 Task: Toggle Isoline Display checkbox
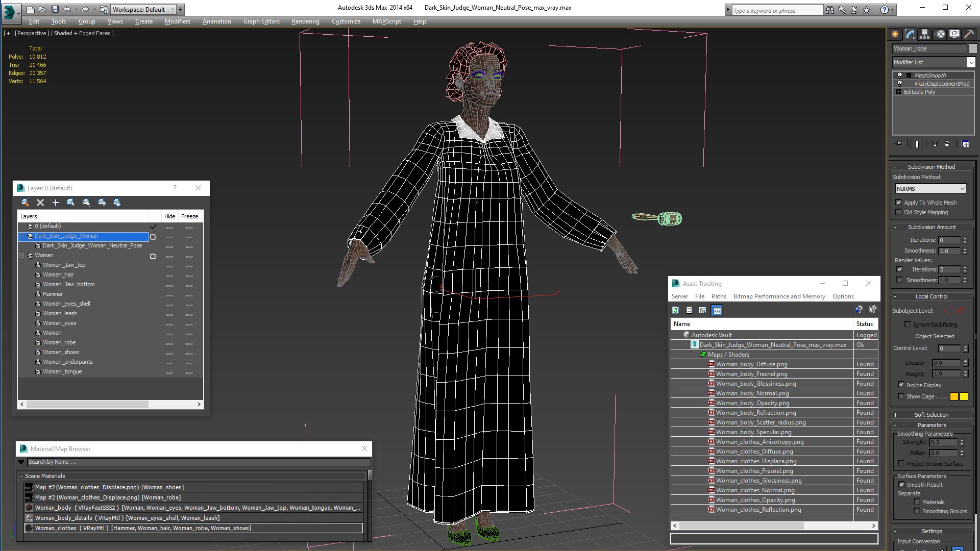[901, 385]
